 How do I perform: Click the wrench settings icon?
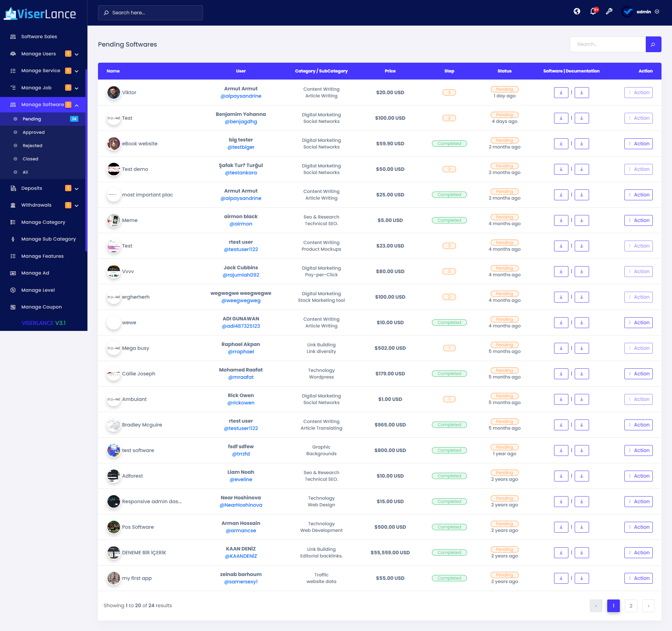click(609, 12)
